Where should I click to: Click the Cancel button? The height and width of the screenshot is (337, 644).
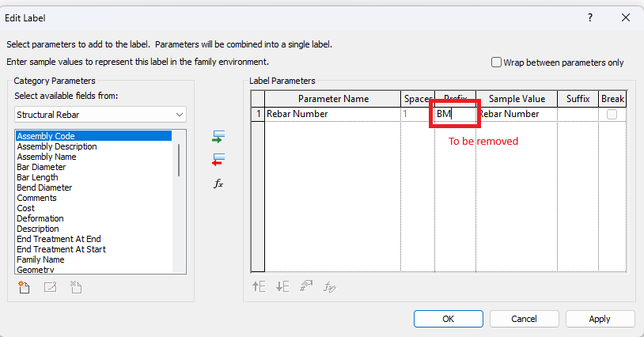(524, 319)
